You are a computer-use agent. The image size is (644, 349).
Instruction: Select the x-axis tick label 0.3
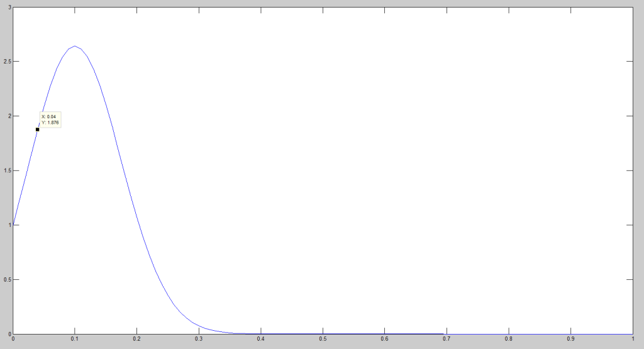[x=199, y=339]
